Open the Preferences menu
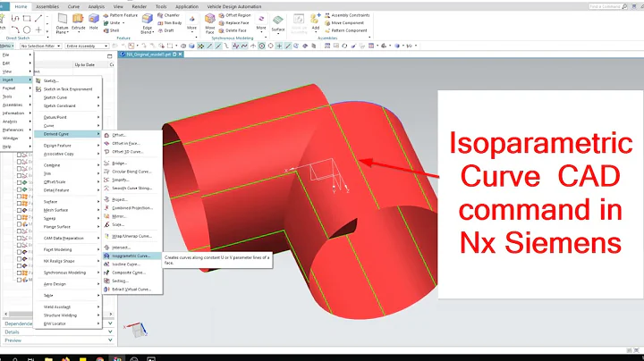644x361 pixels. click(16, 130)
